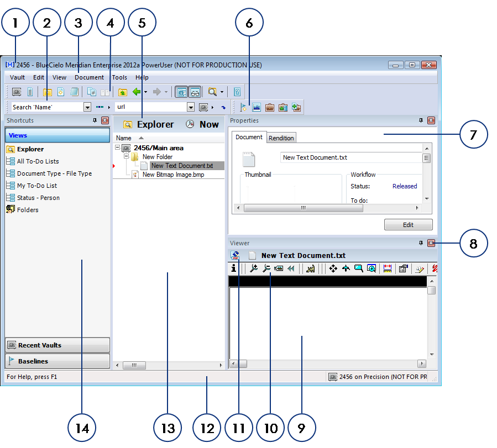Screen dimensions: 497x448
Task: Click the viewer zoom extents icon
Action: (372, 268)
